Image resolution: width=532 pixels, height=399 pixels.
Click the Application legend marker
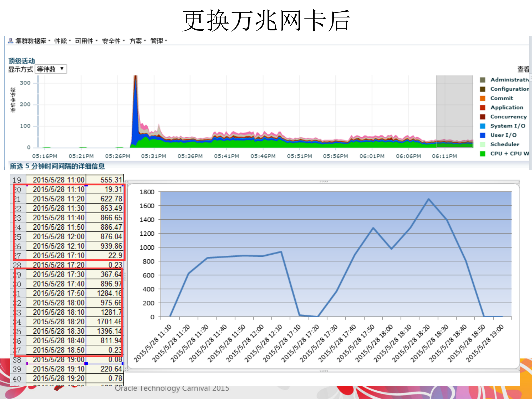click(483, 107)
